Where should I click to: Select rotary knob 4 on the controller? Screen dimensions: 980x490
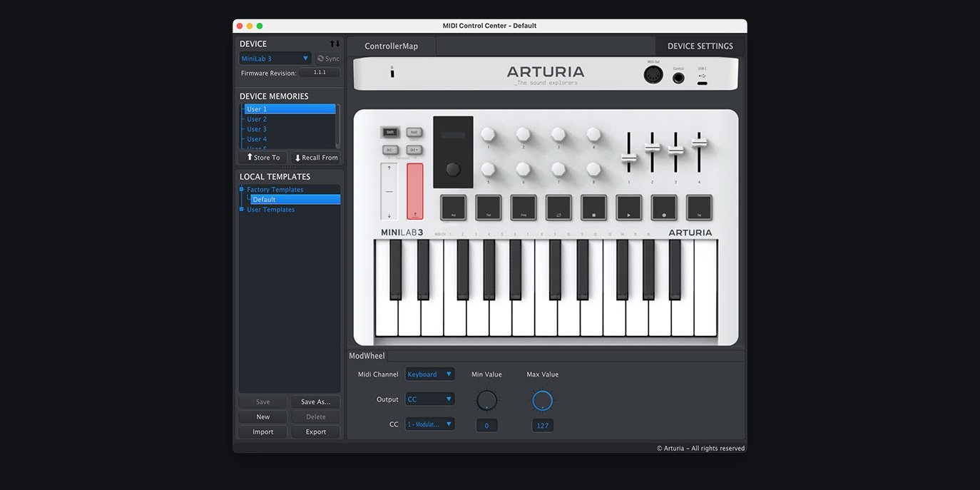point(593,134)
